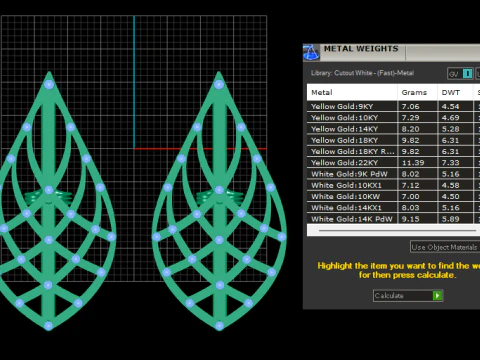Image resolution: width=480 pixels, height=360 pixels.
Task: Click the 7.00 grams value
Action: coord(410,196)
